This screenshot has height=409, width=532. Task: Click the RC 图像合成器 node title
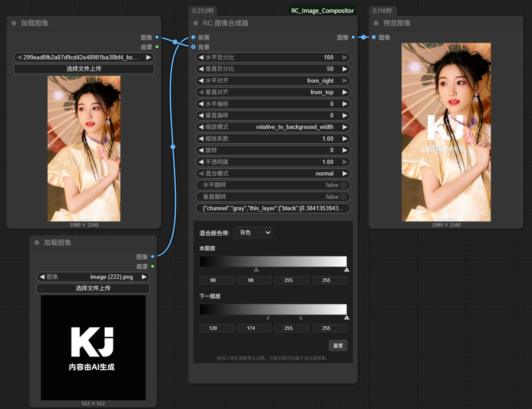pos(226,23)
